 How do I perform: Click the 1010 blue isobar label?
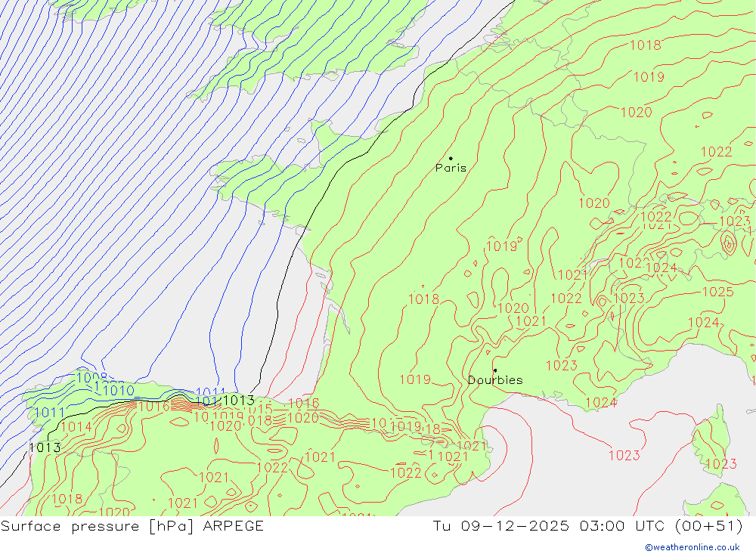pyautogui.click(x=119, y=391)
